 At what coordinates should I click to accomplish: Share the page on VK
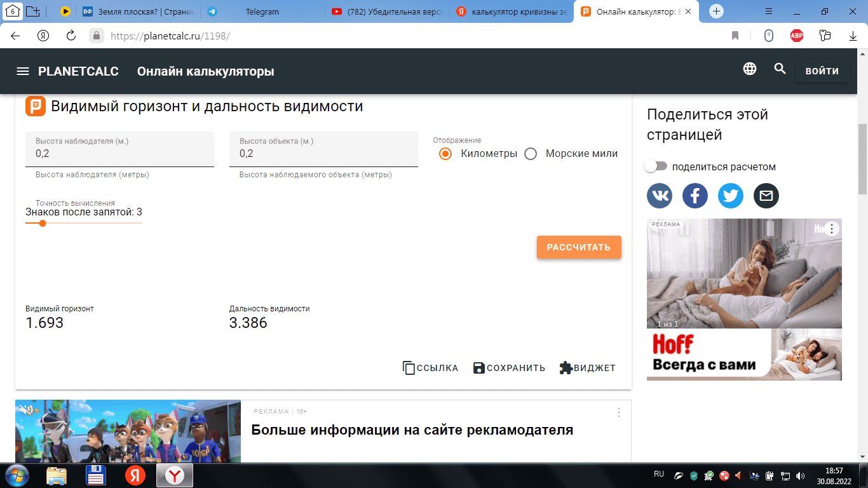click(660, 196)
